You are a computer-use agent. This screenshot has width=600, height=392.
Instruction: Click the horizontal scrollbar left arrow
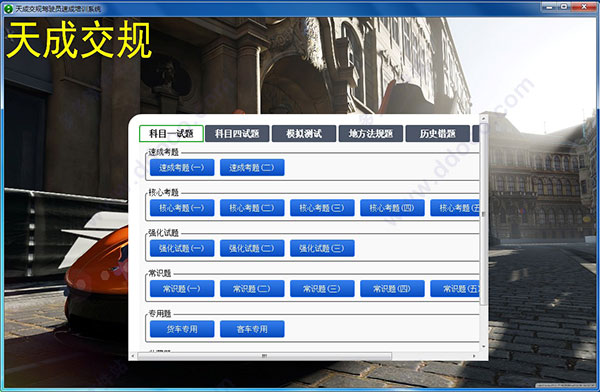pos(133,356)
